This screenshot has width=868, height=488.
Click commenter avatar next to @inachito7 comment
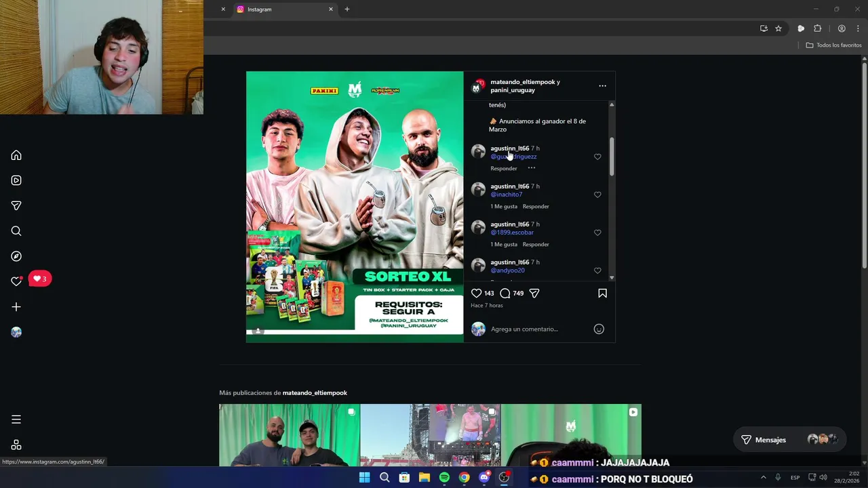click(x=478, y=189)
